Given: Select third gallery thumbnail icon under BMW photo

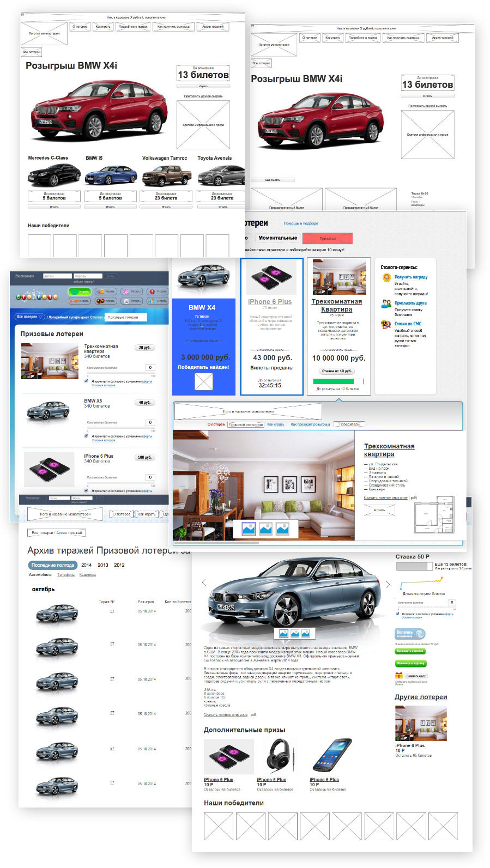Looking at the screenshot, I should [305, 634].
